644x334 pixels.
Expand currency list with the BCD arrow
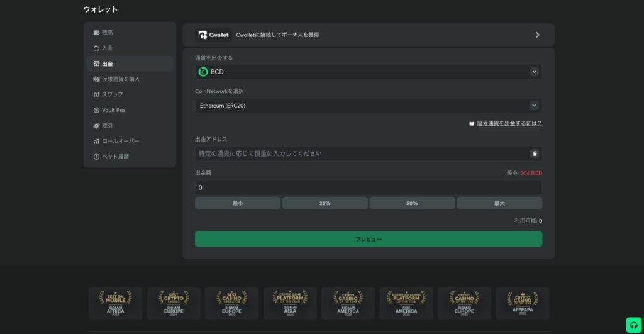pyautogui.click(x=534, y=72)
